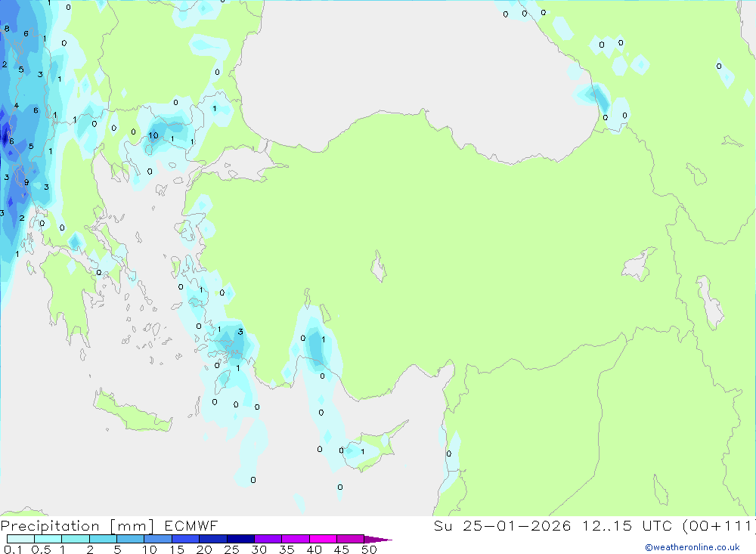Click the purple arrow tip past 50 on legend
The image size is (756, 554).
tap(378, 540)
